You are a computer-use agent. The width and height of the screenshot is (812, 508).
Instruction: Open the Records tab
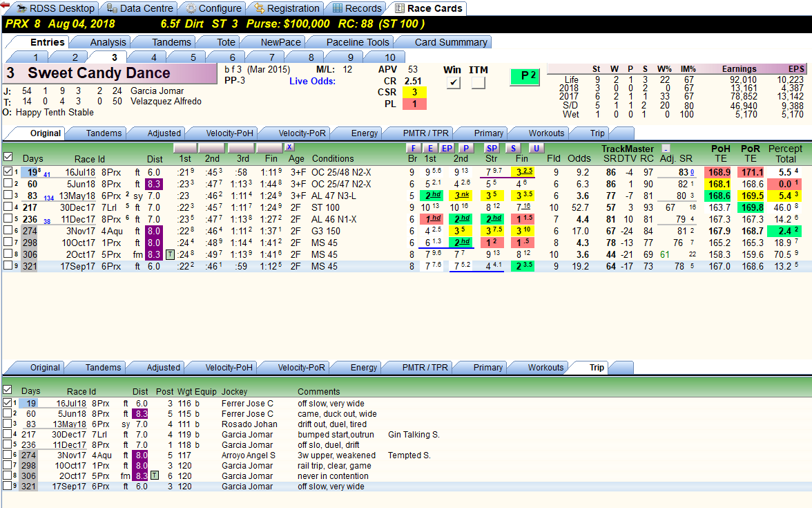tap(357, 8)
